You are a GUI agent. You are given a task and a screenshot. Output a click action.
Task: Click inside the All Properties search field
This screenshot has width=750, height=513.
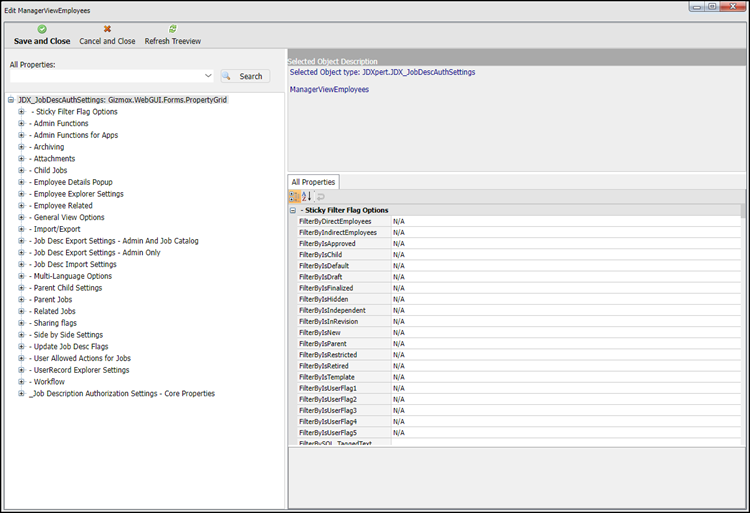(105, 76)
